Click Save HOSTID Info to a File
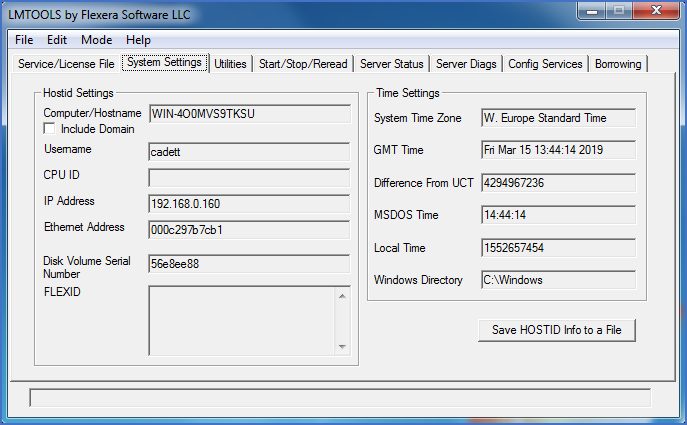 point(556,330)
